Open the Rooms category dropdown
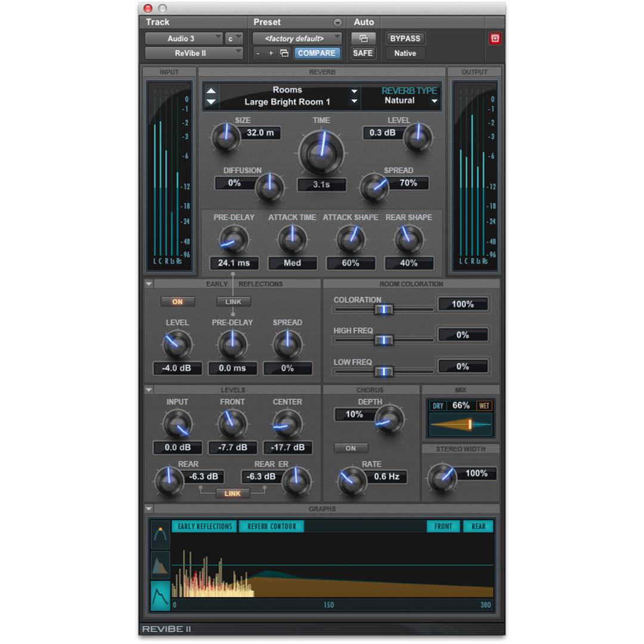 (x=354, y=91)
